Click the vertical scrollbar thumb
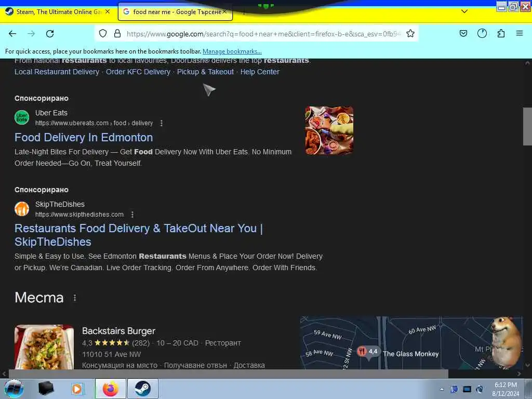Image resolution: width=532 pixels, height=399 pixels. [527, 126]
